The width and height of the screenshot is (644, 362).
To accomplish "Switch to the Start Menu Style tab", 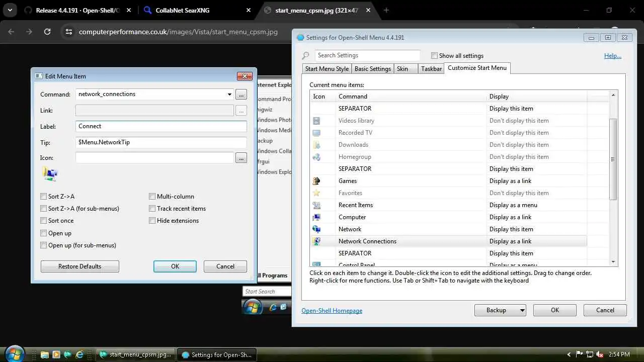I will [327, 69].
